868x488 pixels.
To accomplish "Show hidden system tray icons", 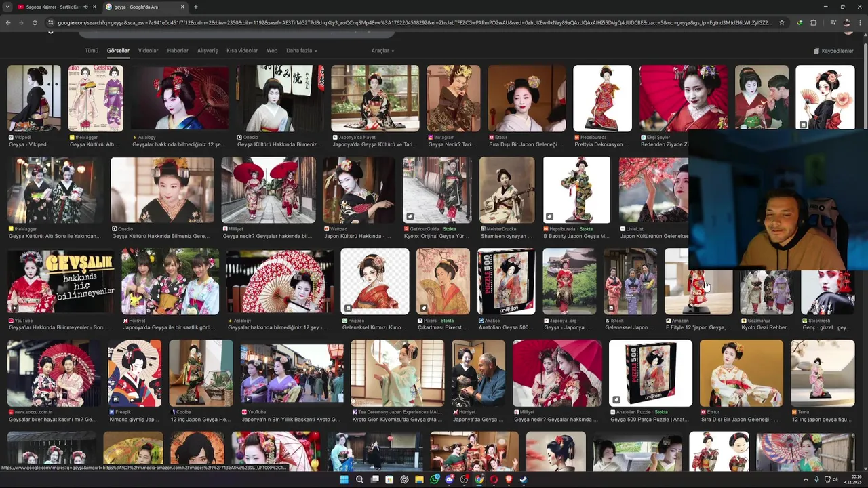I will tap(806, 480).
